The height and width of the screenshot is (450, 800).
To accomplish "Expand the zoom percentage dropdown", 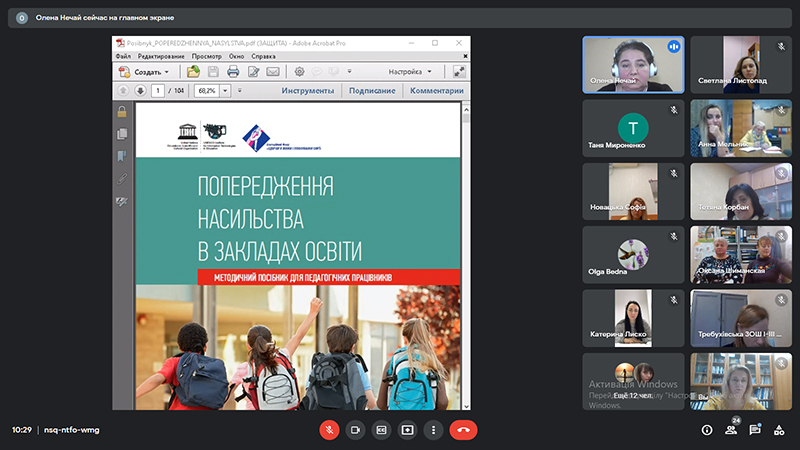I will tap(225, 91).
